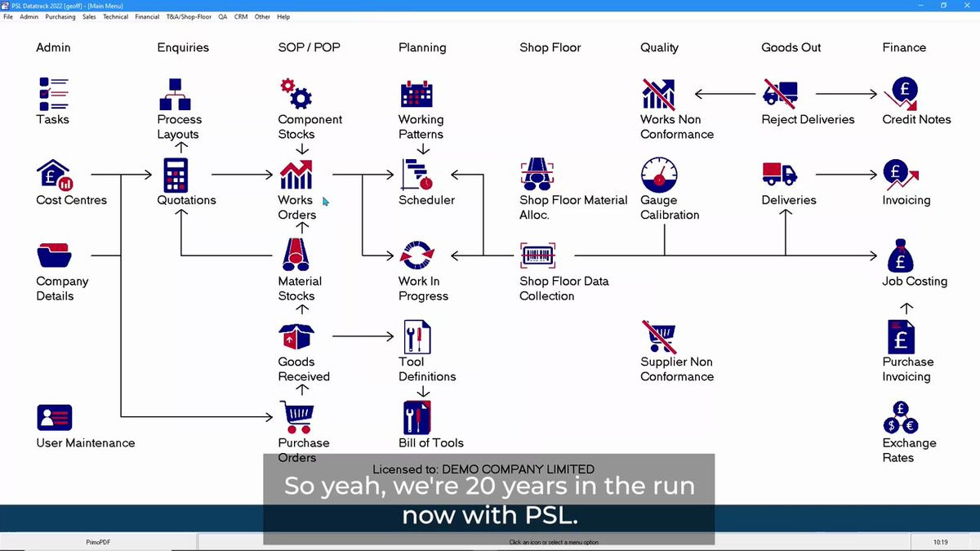Open the Tasks icon
The width and height of the screenshot is (980, 551).
coord(54,94)
